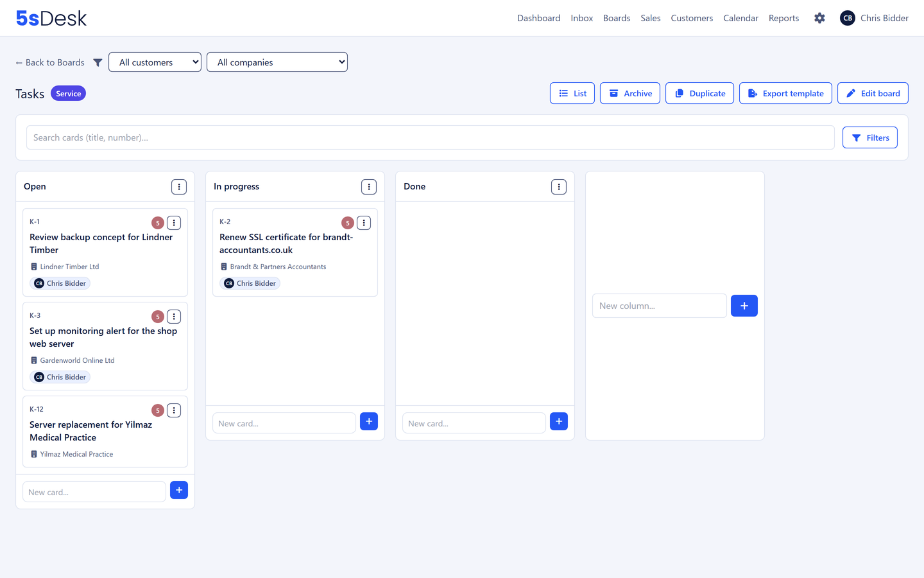Click Chris Bidder assignee chip on card K-2

pyautogui.click(x=250, y=283)
